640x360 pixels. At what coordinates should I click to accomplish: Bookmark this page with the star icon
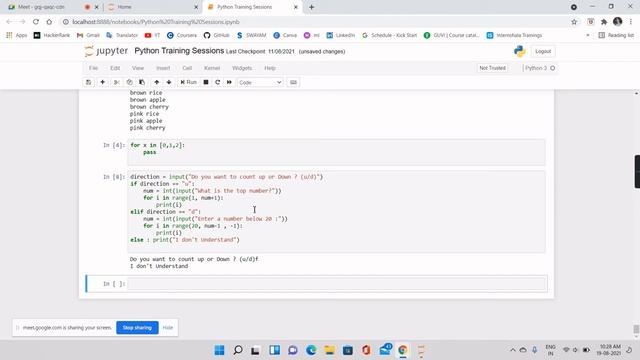point(574,22)
